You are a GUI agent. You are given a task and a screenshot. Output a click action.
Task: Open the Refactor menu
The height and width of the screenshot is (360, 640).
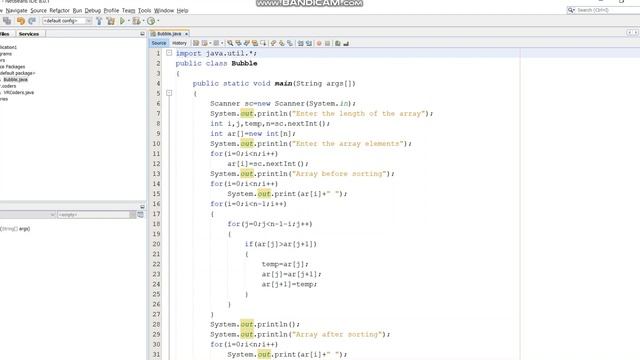[x=60, y=10]
